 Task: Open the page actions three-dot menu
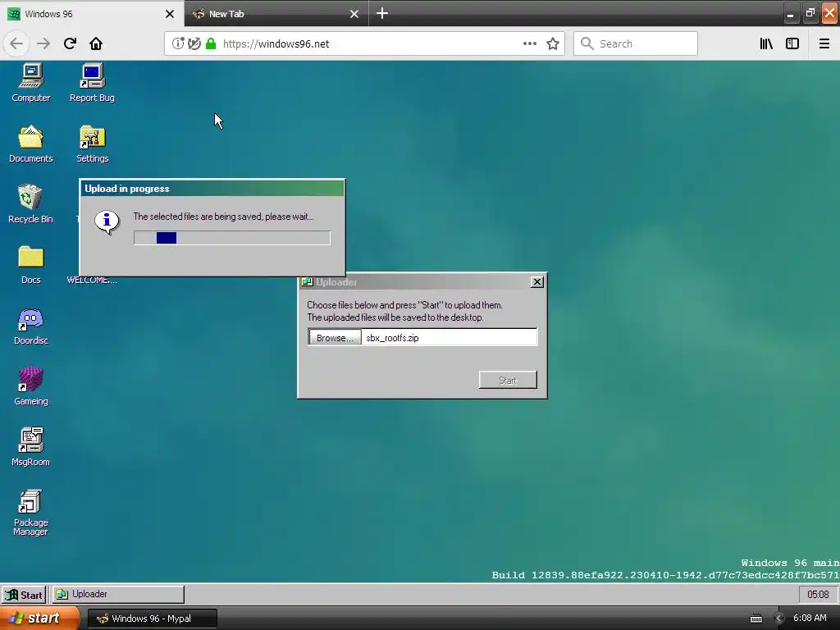(x=529, y=43)
